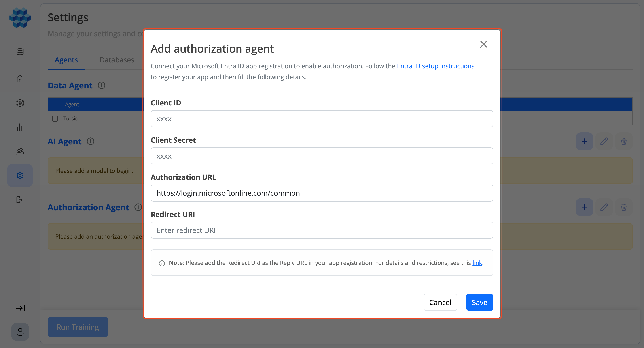This screenshot has width=644, height=348.
Task: Toggle the Tursio agent checkbox
Action: [x=55, y=118]
